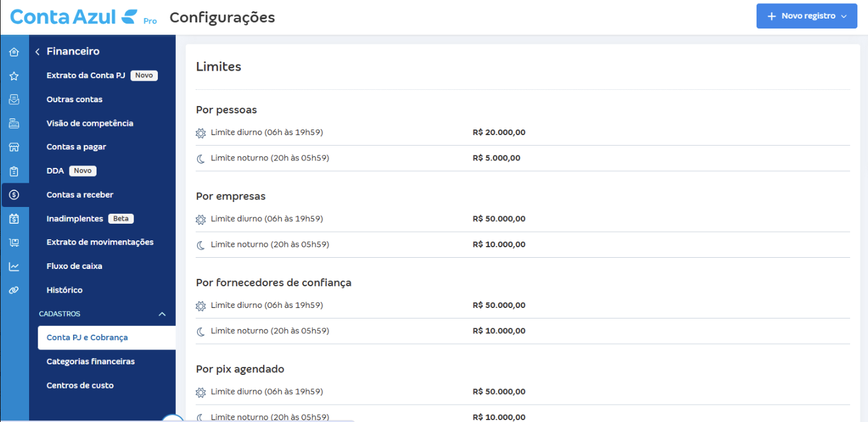Open the Novo registro dropdown
This screenshot has height=422, width=868.
pyautogui.click(x=806, y=16)
